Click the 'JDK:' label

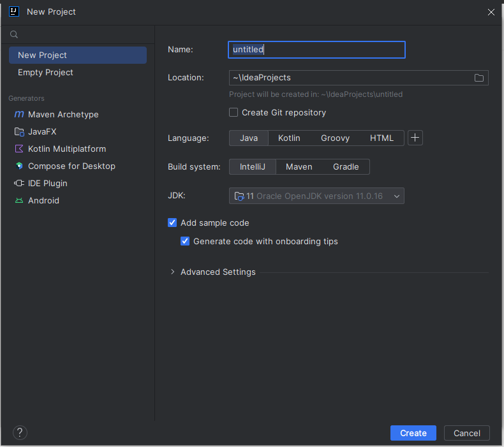[177, 195]
